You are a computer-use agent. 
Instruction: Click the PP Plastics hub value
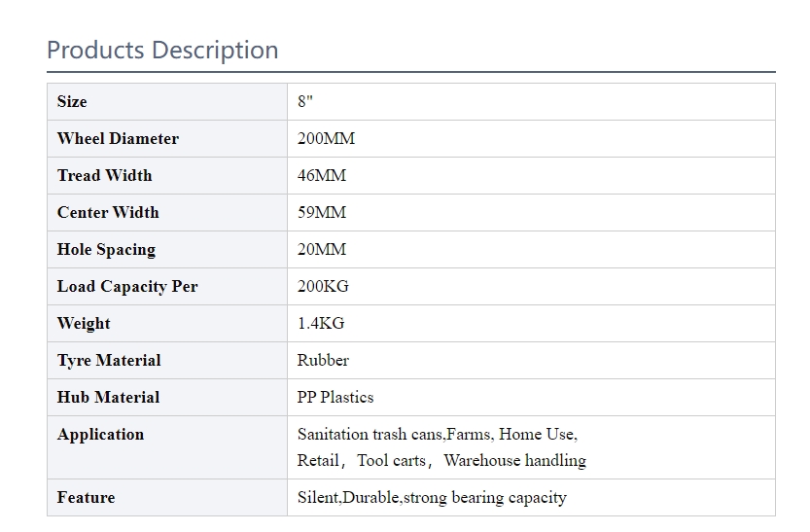click(x=335, y=397)
